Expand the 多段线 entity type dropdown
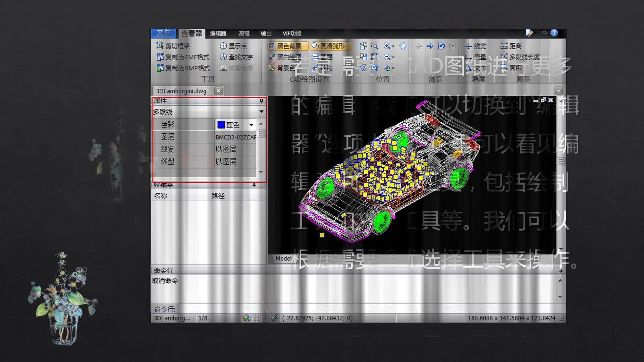 pos(261,111)
